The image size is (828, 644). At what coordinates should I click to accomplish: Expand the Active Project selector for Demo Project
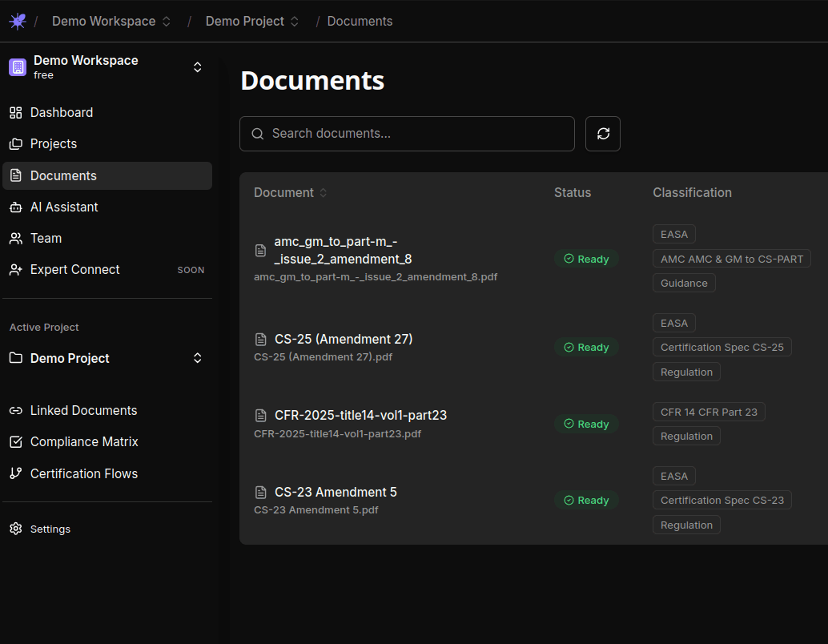click(x=197, y=358)
